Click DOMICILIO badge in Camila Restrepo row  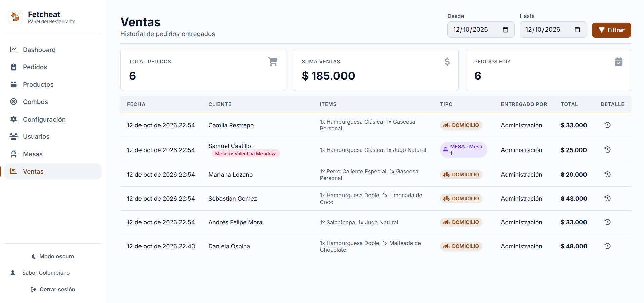tap(461, 125)
